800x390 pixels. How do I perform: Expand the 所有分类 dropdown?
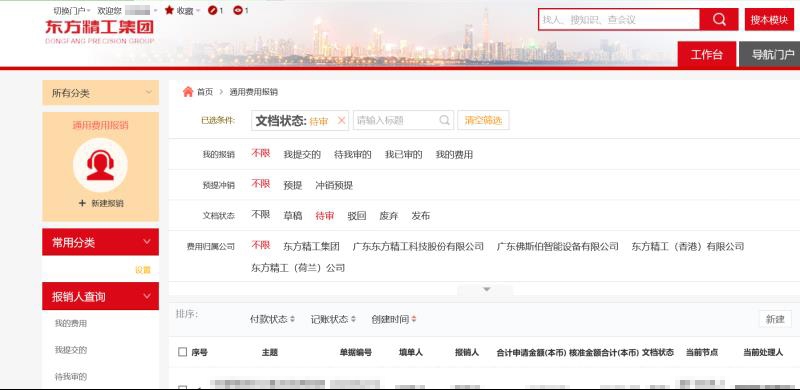pos(100,93)
